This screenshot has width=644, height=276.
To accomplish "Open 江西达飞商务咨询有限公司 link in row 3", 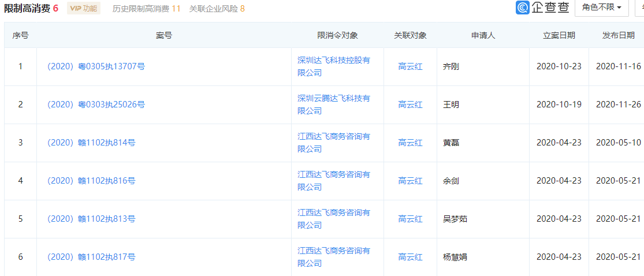I will tap(333, 142).
